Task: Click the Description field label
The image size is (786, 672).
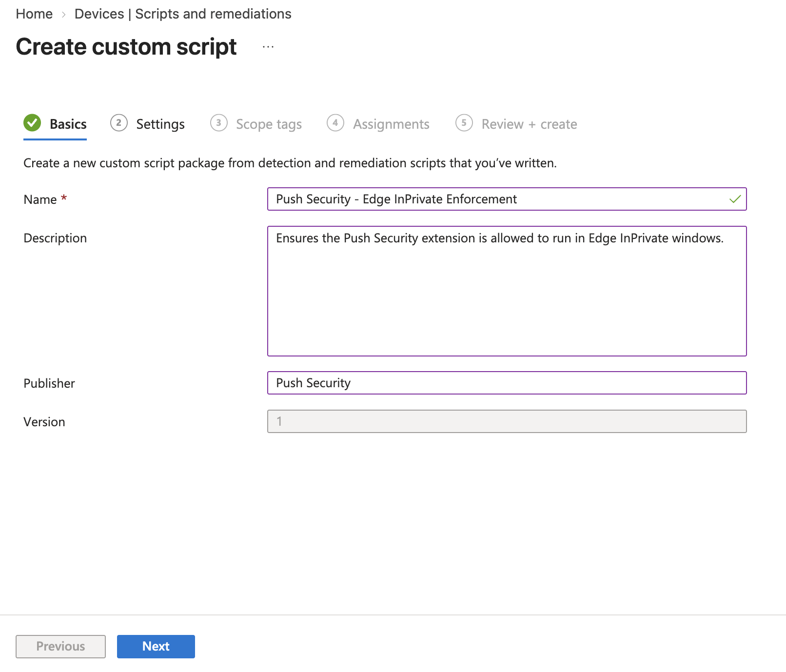Action: 55,238
